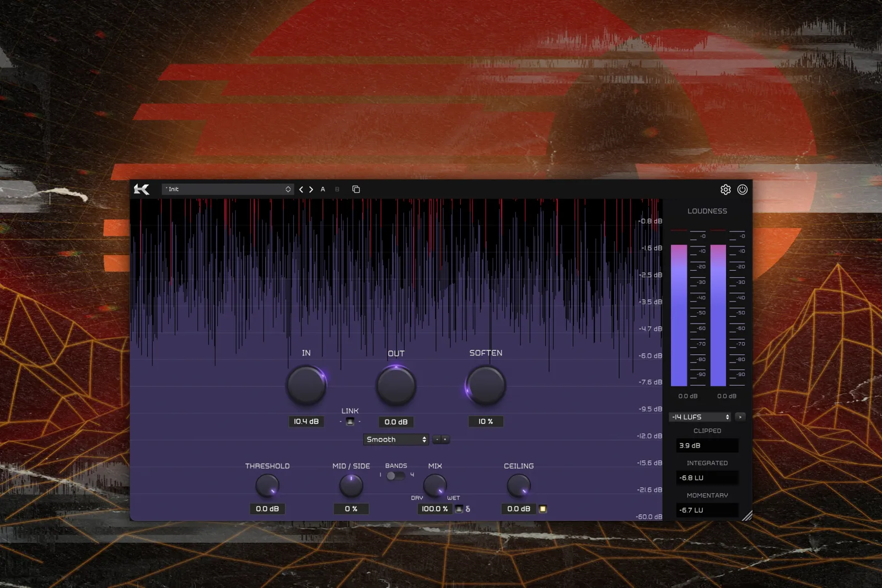The height and width of the screenshot is (588, 882).
Task: Click the SOFTEN knob
Action: pos(486,385)
